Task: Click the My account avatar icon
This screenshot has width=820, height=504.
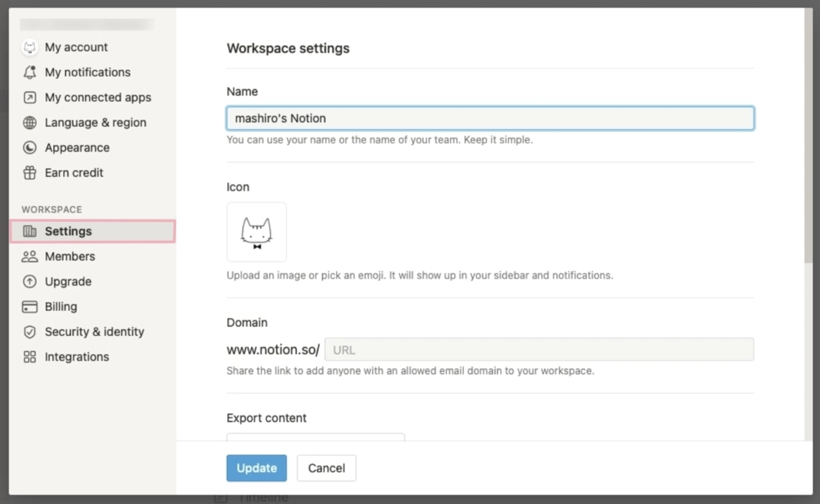Action: 30,47
